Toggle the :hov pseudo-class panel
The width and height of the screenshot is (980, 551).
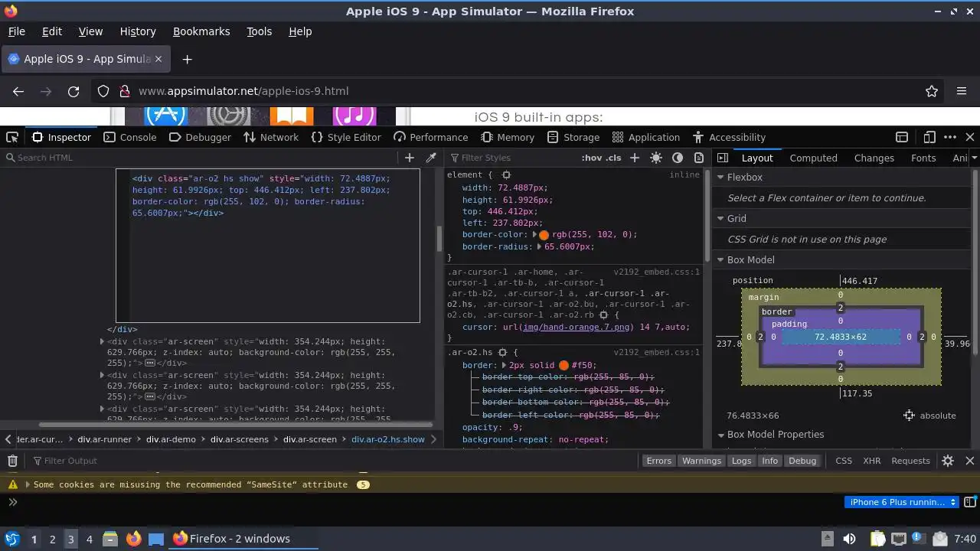[592, 158]
